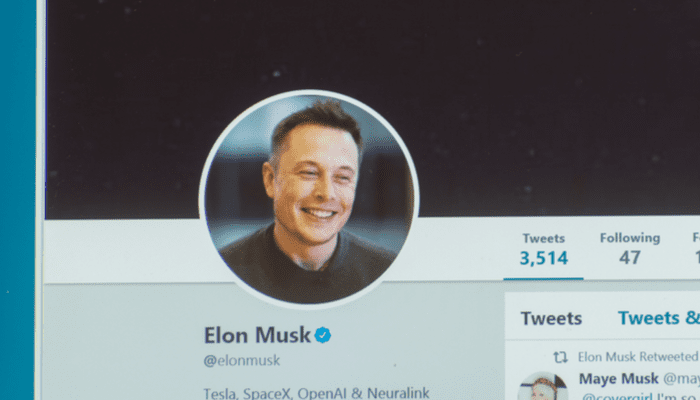Click the 47 following count number
Image resolution: width=700 pixels, height=400 pixels.
629,258
